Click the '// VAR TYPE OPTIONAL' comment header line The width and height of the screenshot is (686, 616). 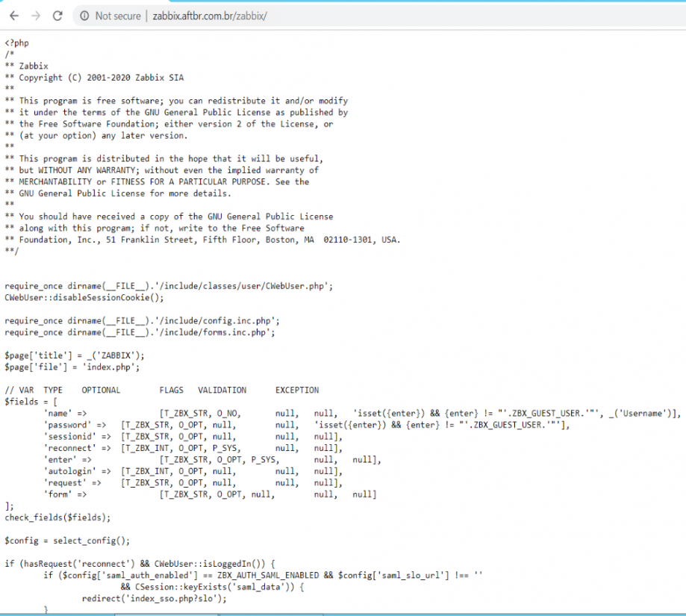[x=162, y=391]
